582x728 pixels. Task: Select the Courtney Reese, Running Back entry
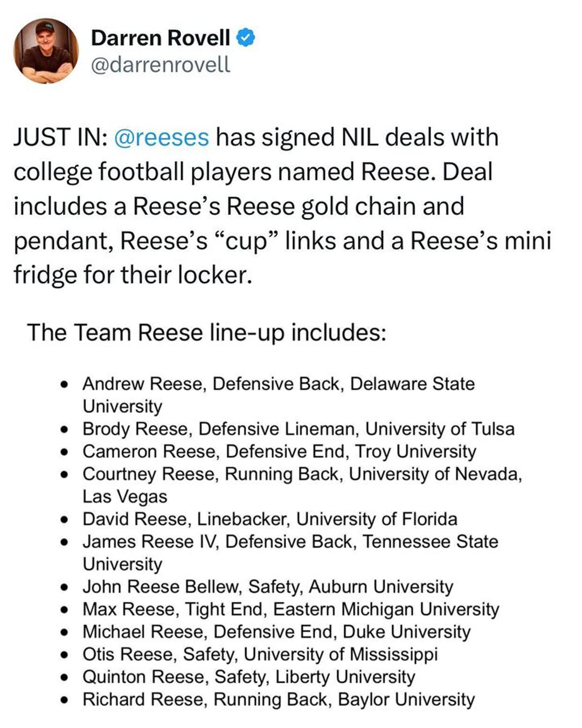click(x=302, y=474)
